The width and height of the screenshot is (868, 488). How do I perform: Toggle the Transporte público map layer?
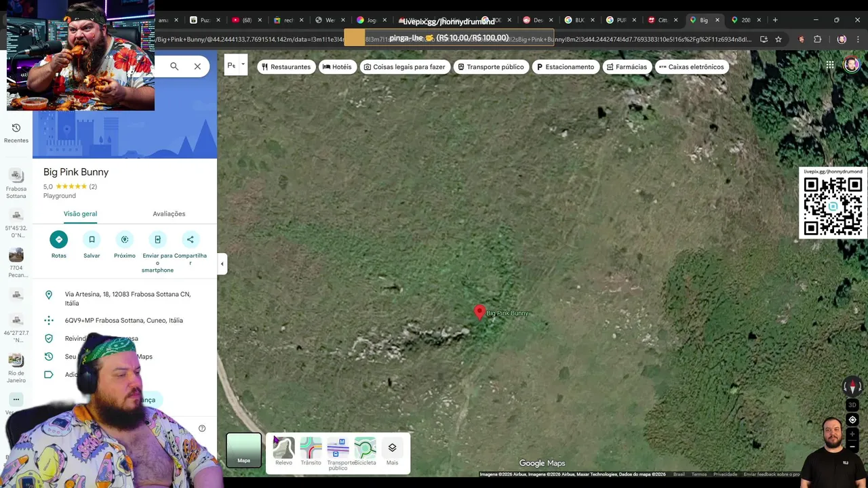click(338, 453)
